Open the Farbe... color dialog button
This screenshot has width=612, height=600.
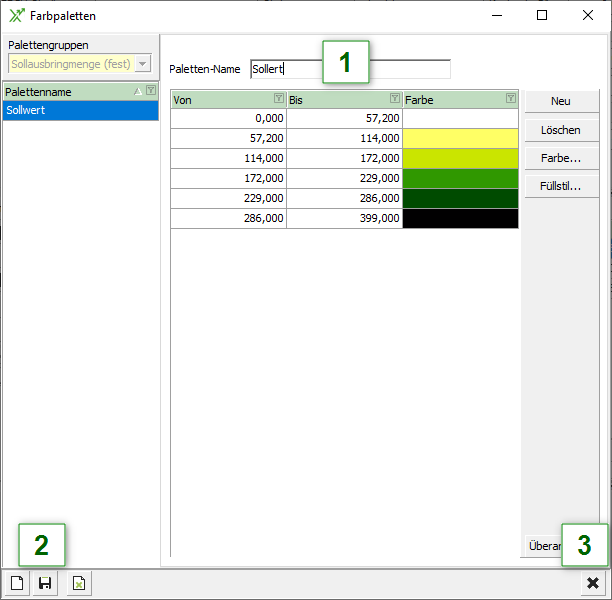(x=561, y=158)
